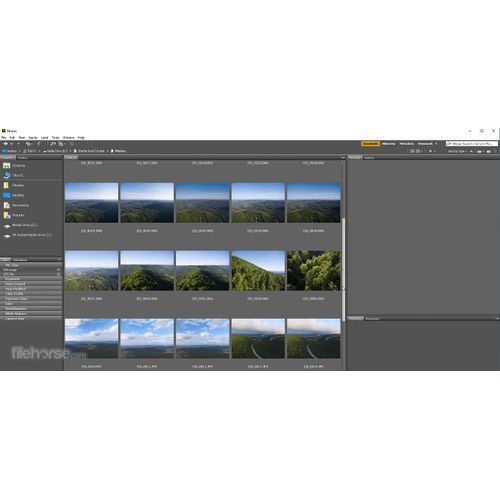Image resolution: width=500 pixels, height=500 pixels.
Task: Switch to the Publish panel tab
Action: [x=369, y=158]
